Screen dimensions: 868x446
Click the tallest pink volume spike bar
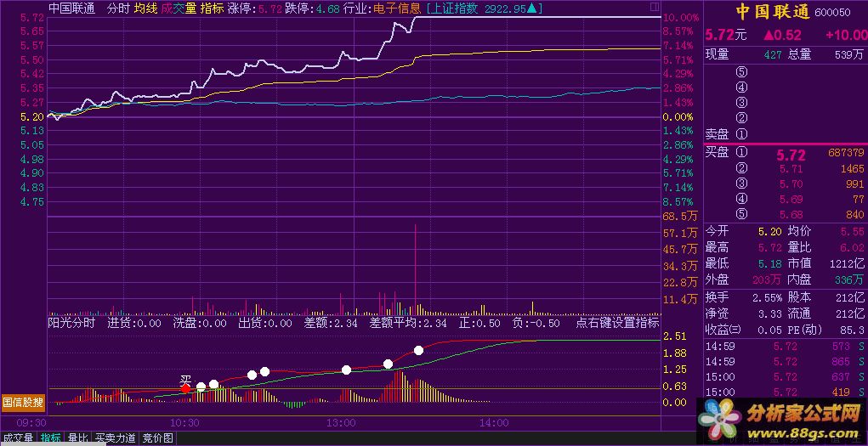pos(415,271)
